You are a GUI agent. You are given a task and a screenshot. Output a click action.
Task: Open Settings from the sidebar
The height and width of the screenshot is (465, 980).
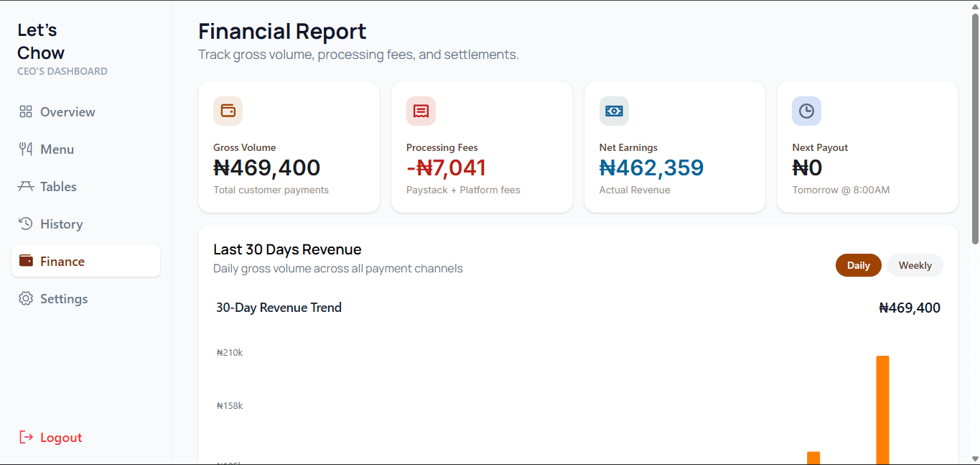(85, 298)
